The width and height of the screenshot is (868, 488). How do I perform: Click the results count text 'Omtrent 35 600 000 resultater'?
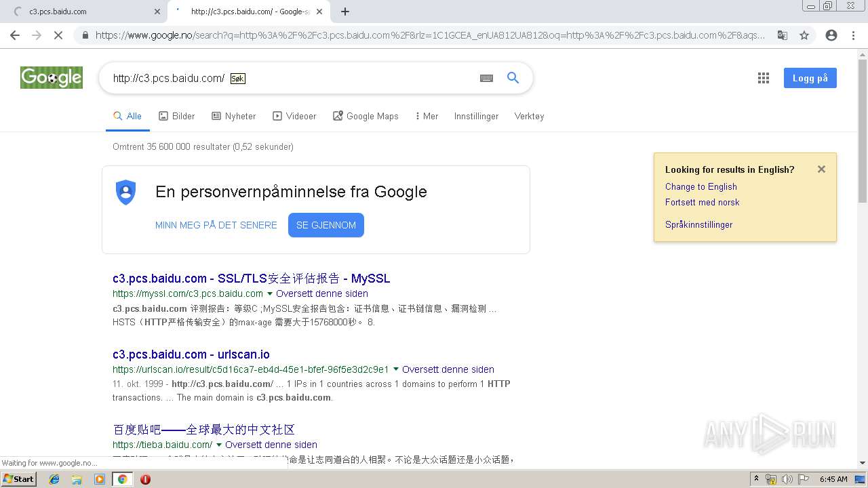pos(171,146)
